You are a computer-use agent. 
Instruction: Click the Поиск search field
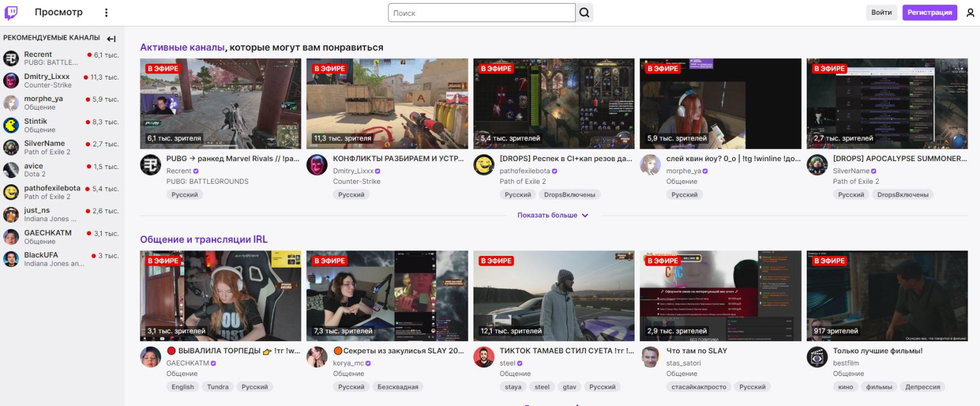[x=482, y=13]
